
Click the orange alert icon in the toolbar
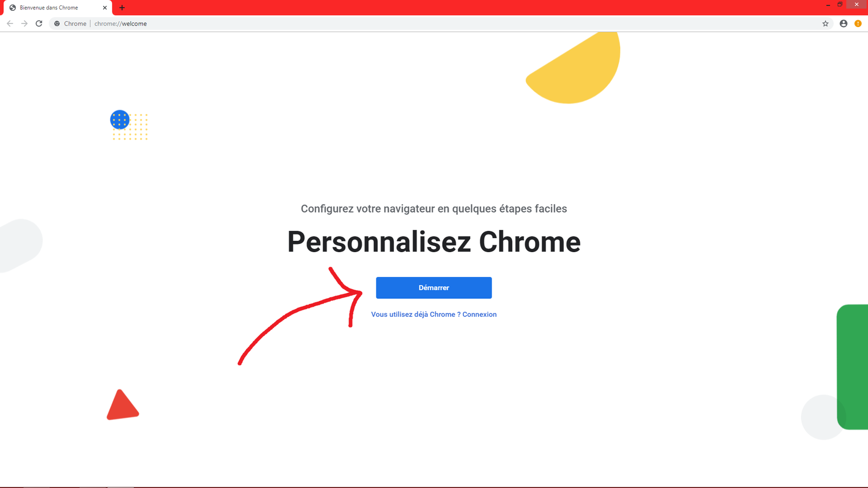(858, 23)
